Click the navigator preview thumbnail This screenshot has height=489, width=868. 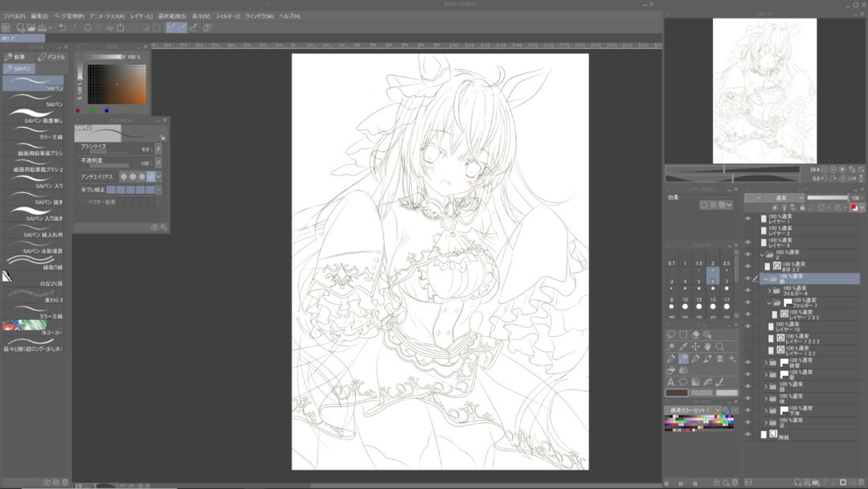764,91
